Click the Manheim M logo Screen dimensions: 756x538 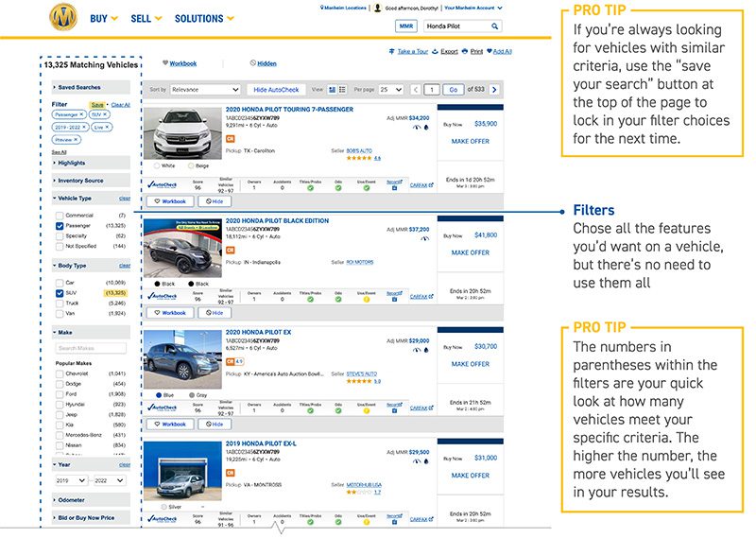[63, 17]
